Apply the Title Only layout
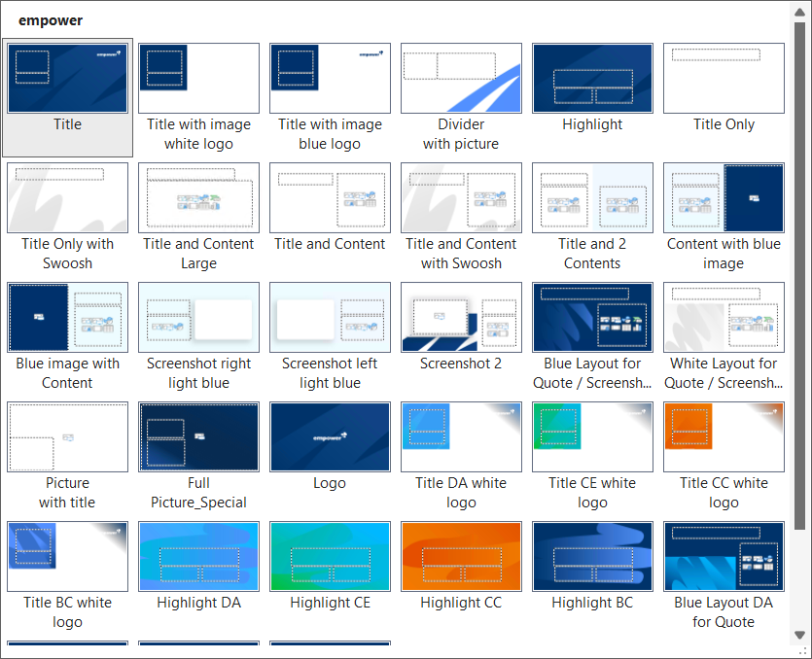Viewport: 812px width, 659px height. point(724,78)
